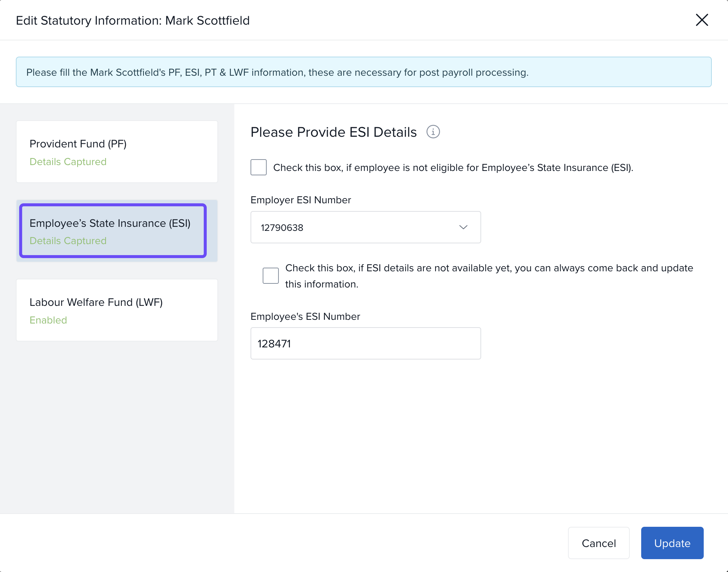728x572 pixels.
Task: Click the info icon beside ESI Details heading
Action: pos(433,132)
